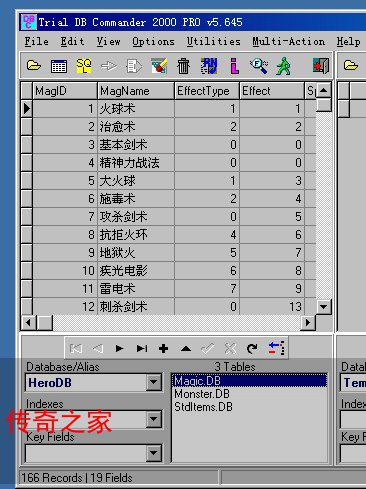Expand the HeroDB Database/Alias dropdown
The height and width of the screenshot is (489, 366).
pyautogui.click(x=154, y=382)
